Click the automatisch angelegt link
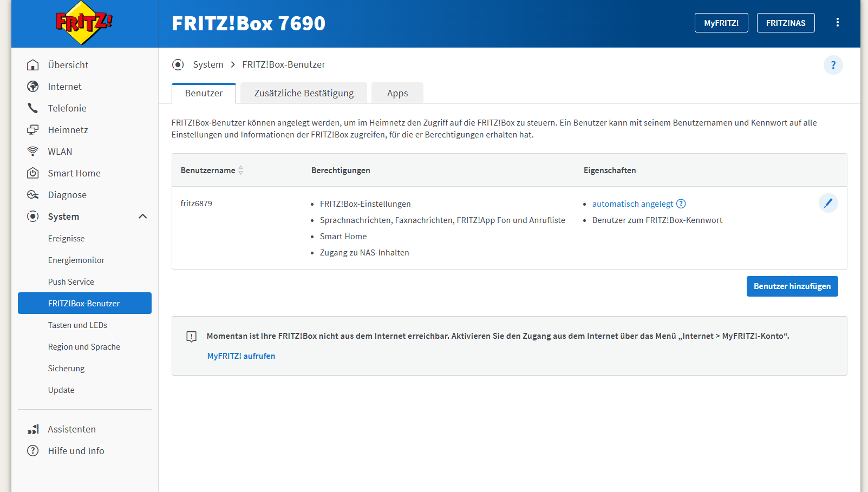This screenshot has width=868, height=492. [632, 204]
